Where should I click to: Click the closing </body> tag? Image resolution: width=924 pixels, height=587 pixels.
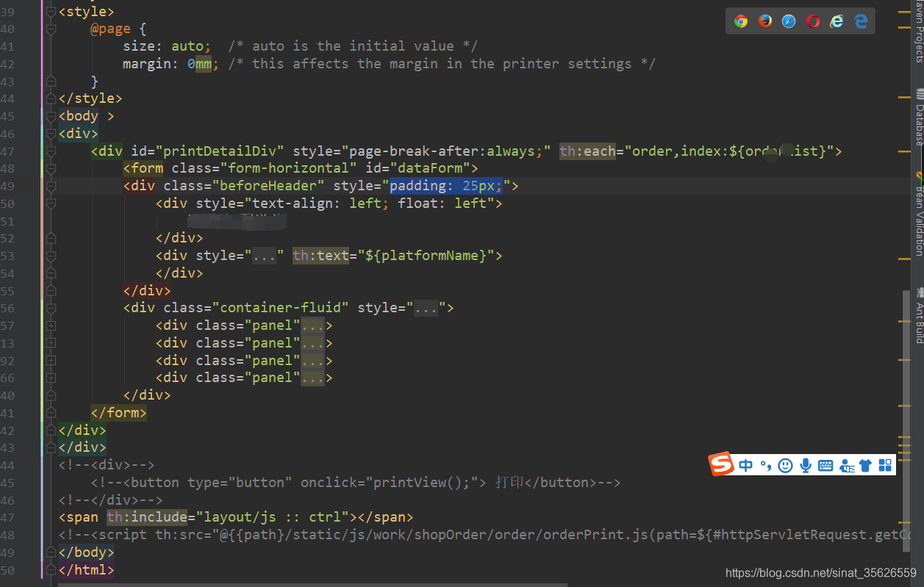[x=87, y=552]
